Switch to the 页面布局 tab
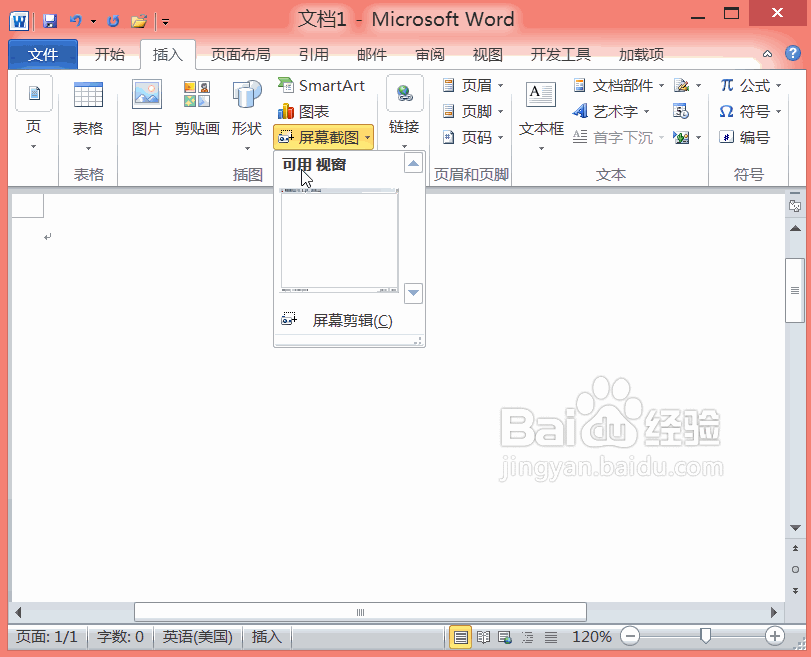The image size is (811, 657). pyautogui.click(x=241, y=54)
